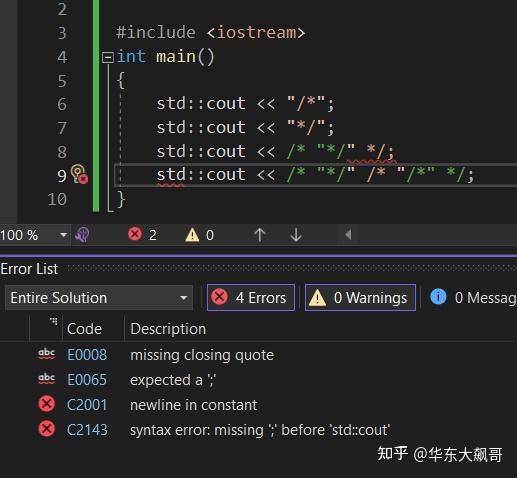
Task: Open error code link E0065
Action: (87, 380)
